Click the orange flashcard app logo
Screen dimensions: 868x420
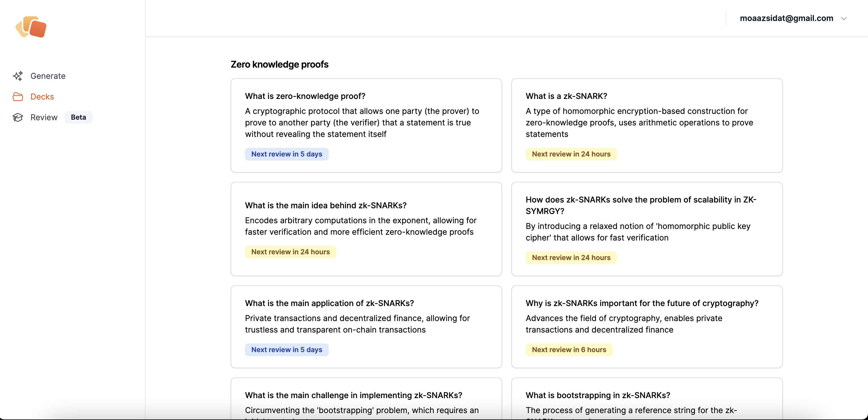point(31,27)
